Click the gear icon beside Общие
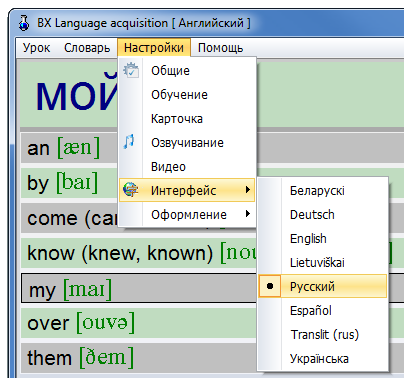The image size is (404, 378). click(131, 70)
